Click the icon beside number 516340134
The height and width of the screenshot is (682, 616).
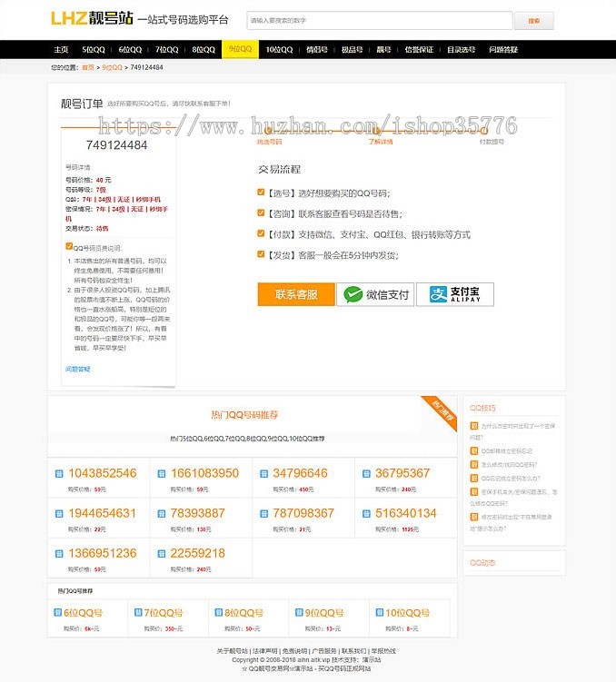366,514
